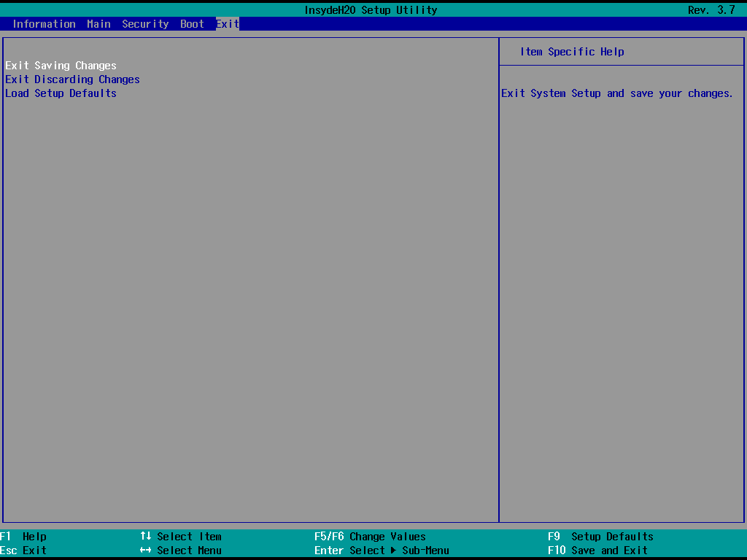Choose Exit Saving Changes
747x560 pixels.
click(61, 65)
